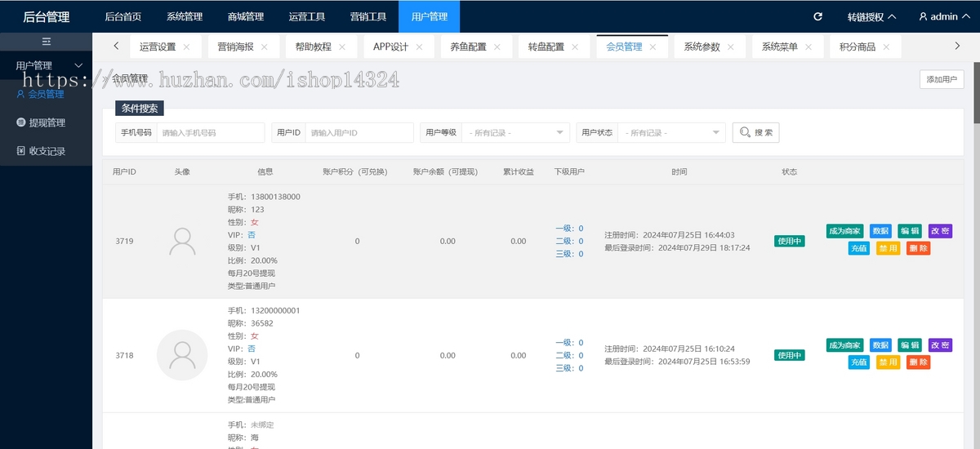Switch to the 系统参数 tab

pyautogui.click(x=702, y=47)
